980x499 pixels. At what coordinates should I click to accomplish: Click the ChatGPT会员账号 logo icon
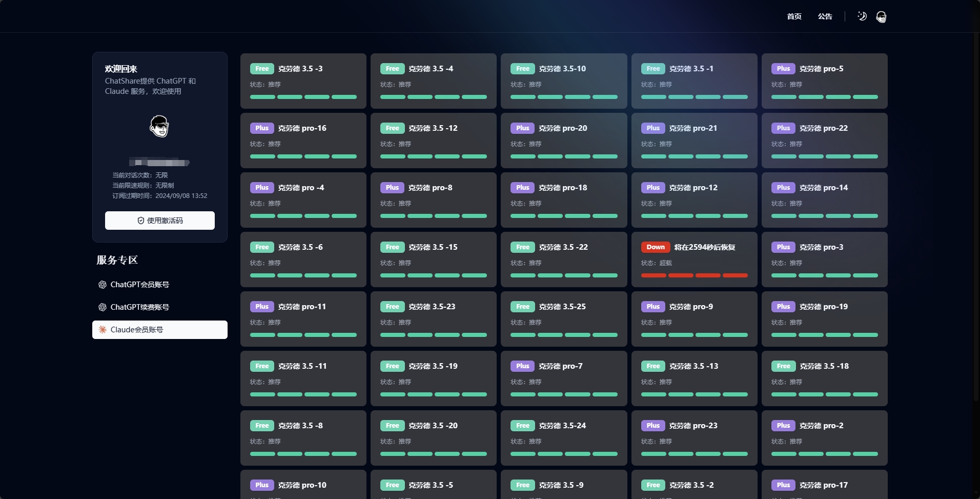tap(103, 285)
